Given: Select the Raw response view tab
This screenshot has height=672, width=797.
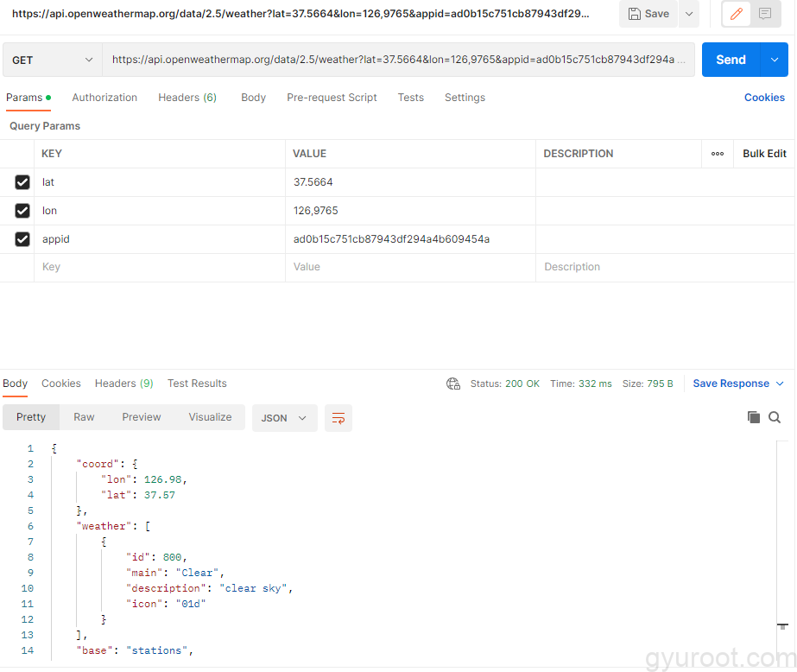Looking at the screenshot, I should [x=84, y=417].
